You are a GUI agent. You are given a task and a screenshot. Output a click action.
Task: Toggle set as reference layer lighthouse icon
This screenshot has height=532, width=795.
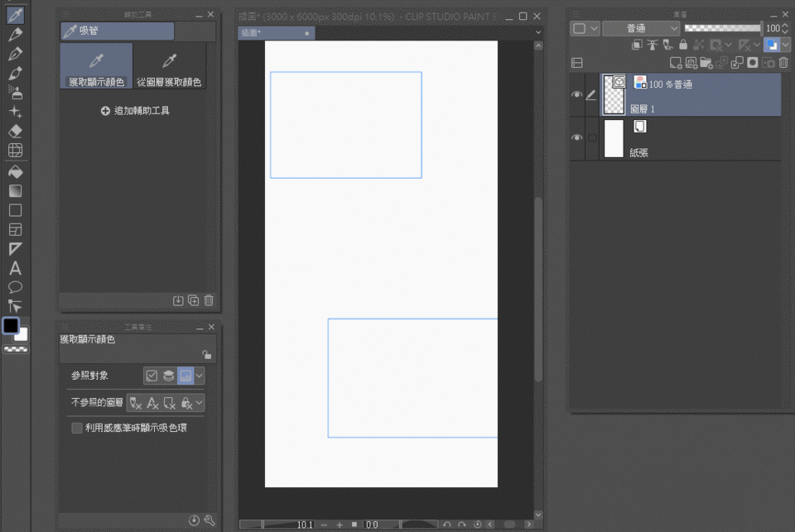[x=653, y=46]
